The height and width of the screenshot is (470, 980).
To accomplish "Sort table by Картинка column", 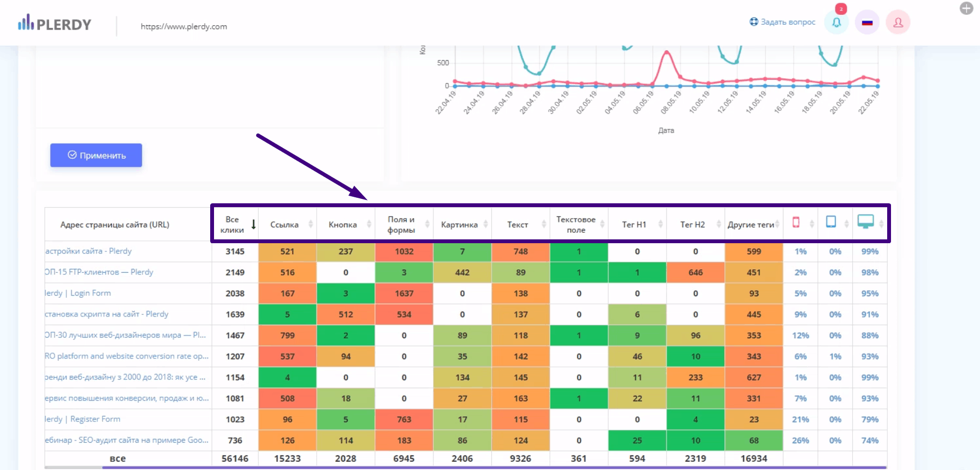I will (463, 225).
